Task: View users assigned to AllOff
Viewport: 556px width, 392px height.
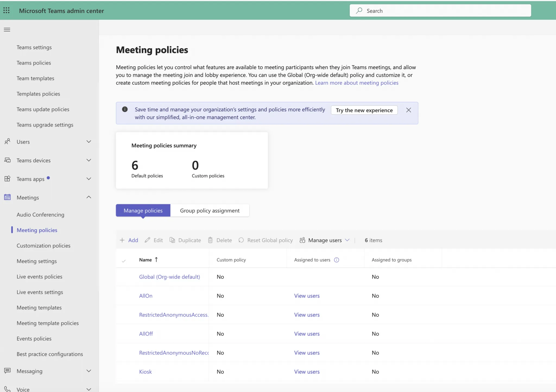Action: (307, 334)
